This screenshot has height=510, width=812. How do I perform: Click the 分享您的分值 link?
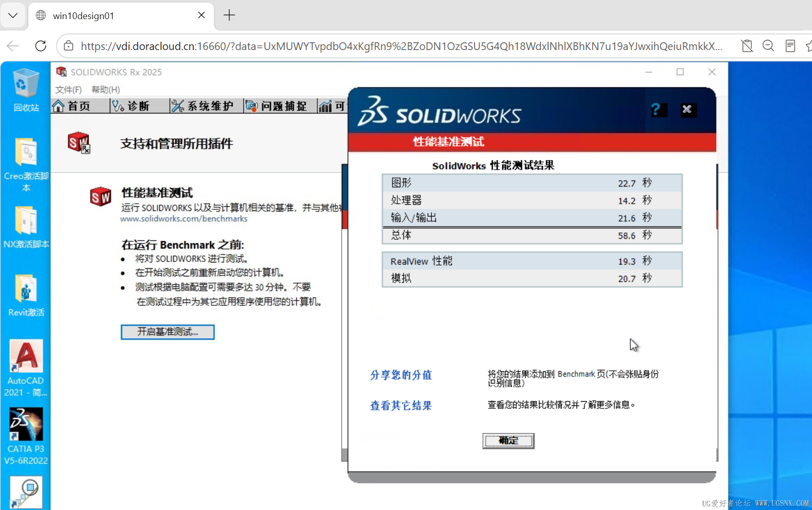pyautogui.click(x=401, y=375)
